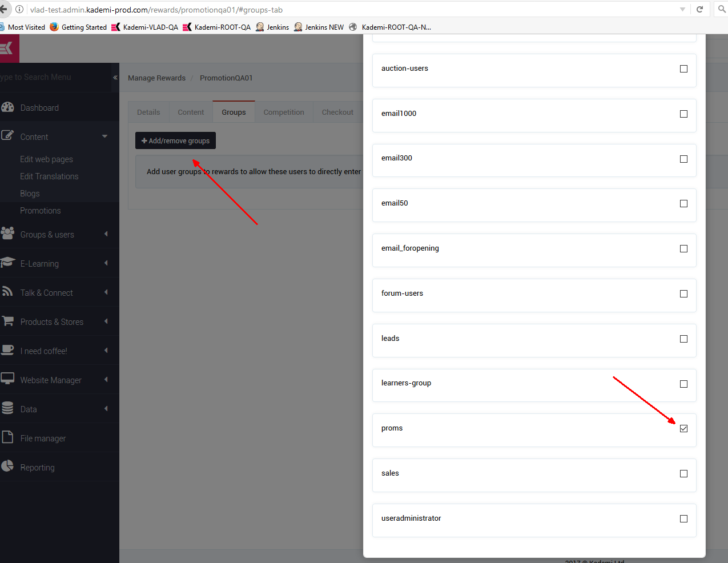This screenshot has width=728, height=563.
Task: Open the Dashboard gauge icon
Action: coord(7,107)
